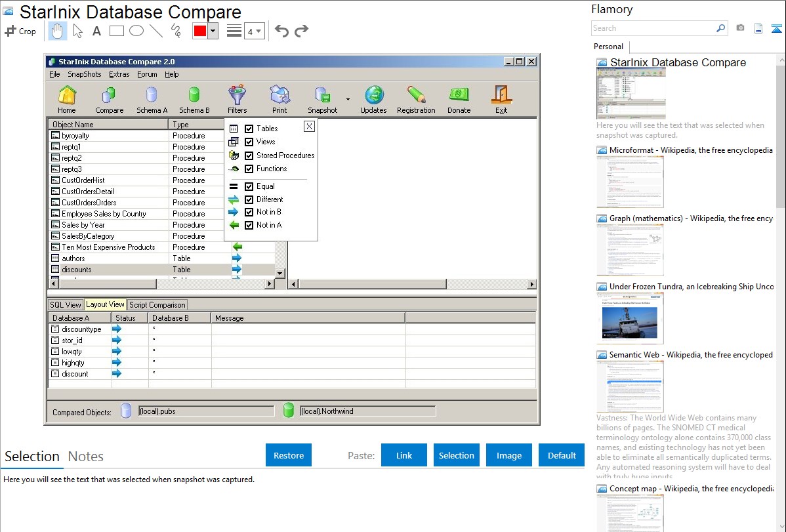Screen dimensions: 786x532
Task: Click the red color swatch
Action: coord(200,31)
